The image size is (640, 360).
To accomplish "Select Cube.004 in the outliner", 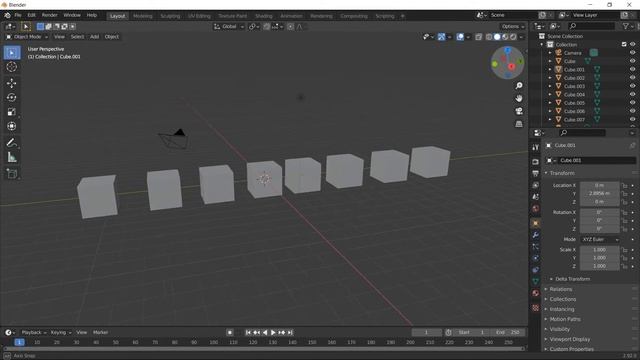I will point(574,95).
